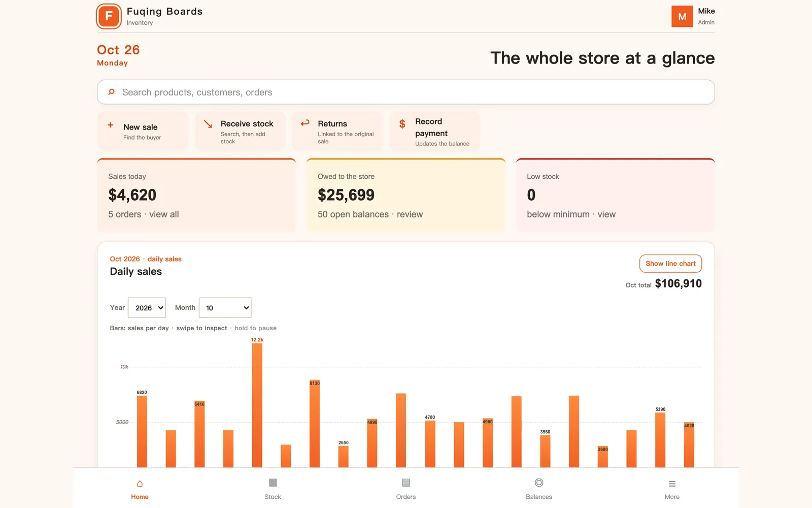The width and height of the screenshot is (812, 508).
Task: View the Low stock card
Action: click(x=615, y=196)
